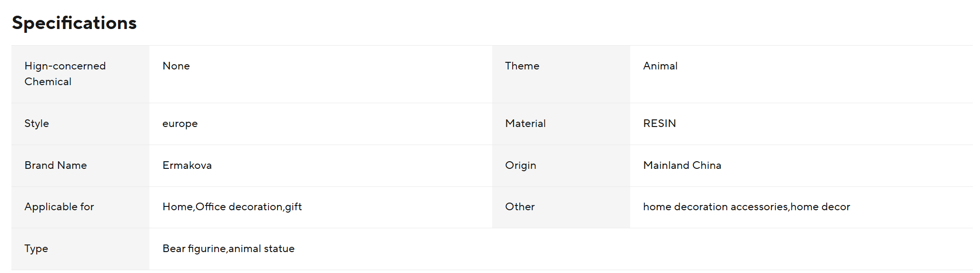This screenshot has width=980, height=273.
Task: Click the europe style value
Action: click(x=180, y=124)
